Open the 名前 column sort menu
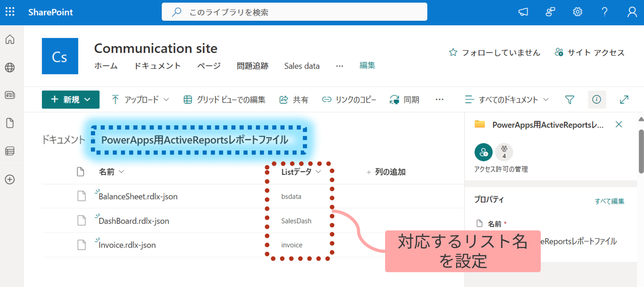Screen dimensions: 644x287 click(111, 172)
